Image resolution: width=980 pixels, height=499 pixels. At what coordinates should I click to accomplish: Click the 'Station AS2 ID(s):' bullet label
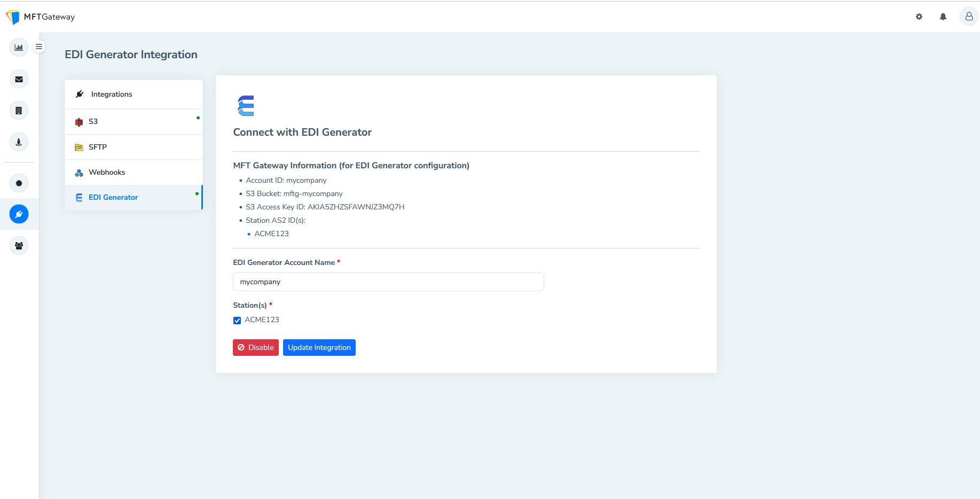276,220
